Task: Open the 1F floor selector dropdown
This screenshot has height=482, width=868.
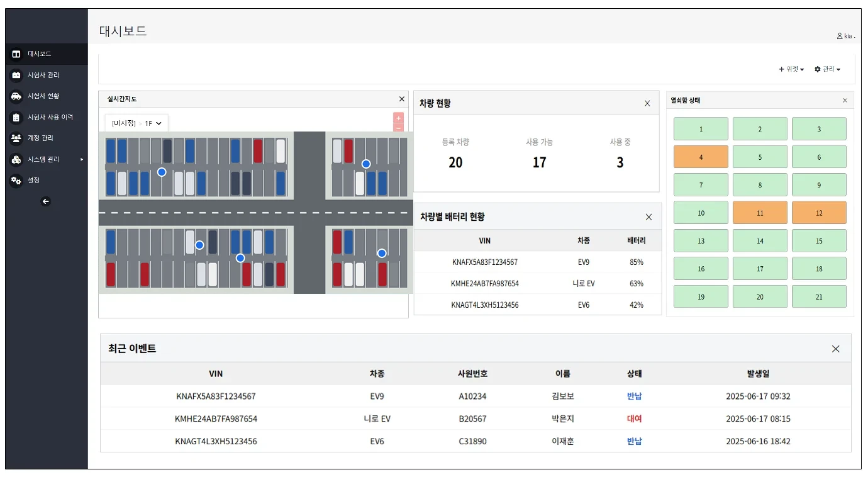Action: click(136, 123)
